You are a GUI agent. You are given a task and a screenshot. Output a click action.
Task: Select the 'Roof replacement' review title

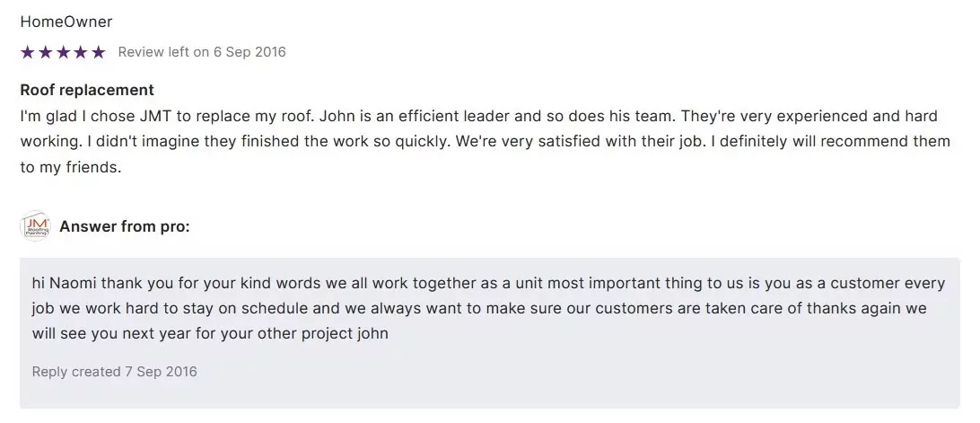pos(87,90)
